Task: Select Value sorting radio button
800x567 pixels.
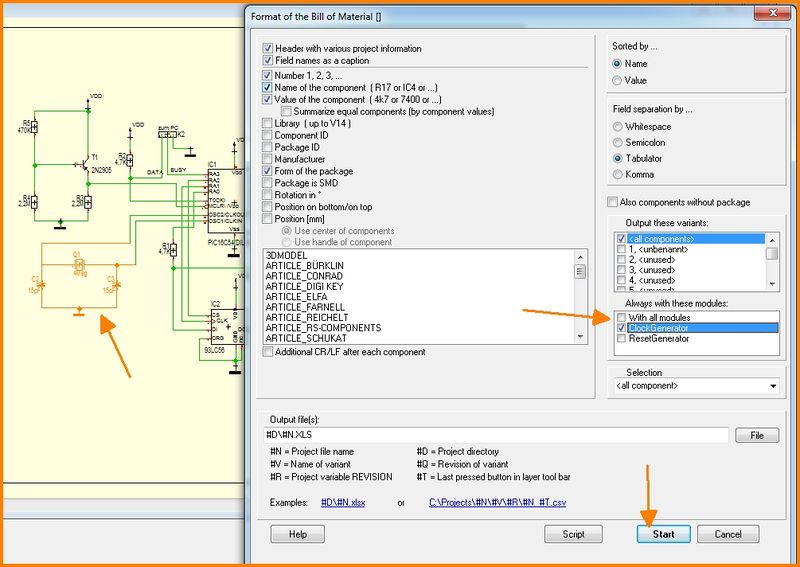Action: [x=617, y=80]
